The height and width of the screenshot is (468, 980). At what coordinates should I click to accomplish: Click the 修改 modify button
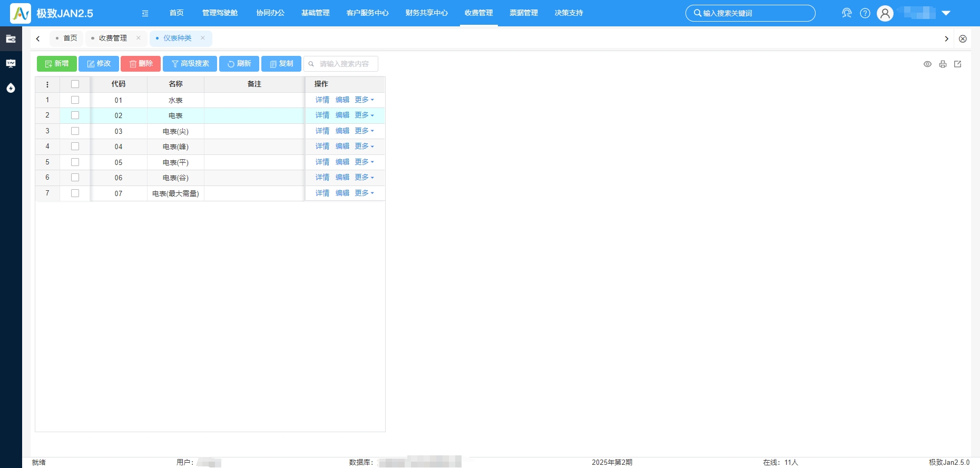coord(99,64)
